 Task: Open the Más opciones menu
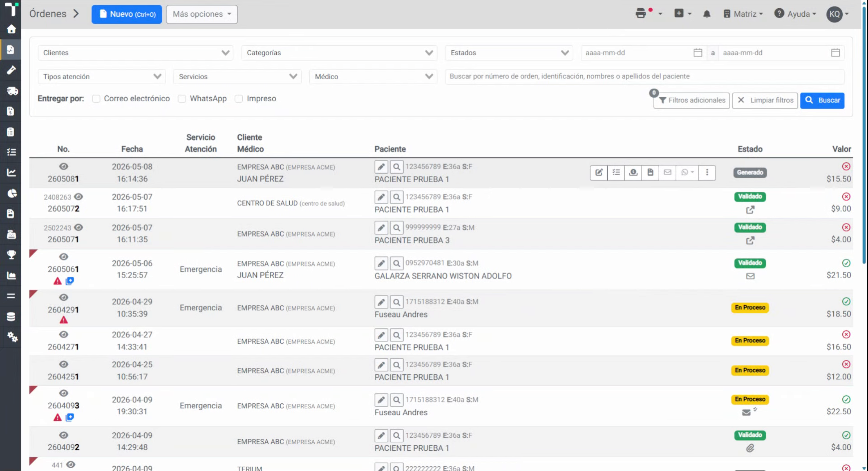(x=202, y=14)
